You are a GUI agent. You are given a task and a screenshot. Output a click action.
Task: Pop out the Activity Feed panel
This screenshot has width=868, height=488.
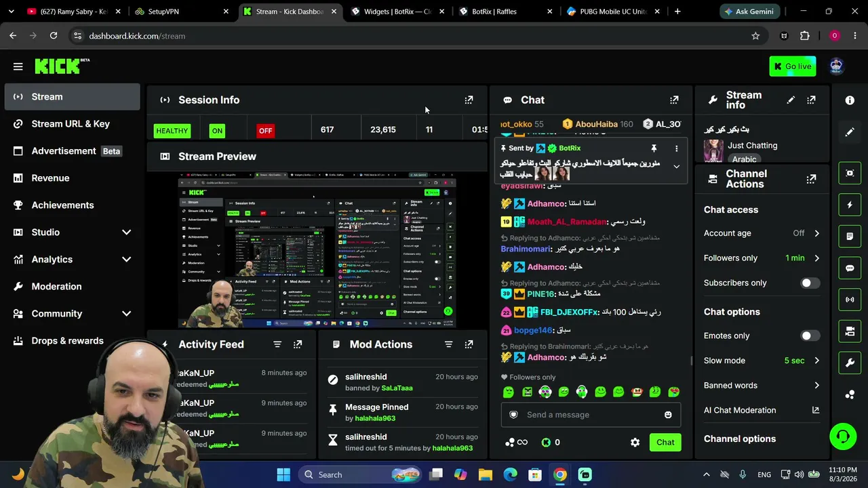298,344
